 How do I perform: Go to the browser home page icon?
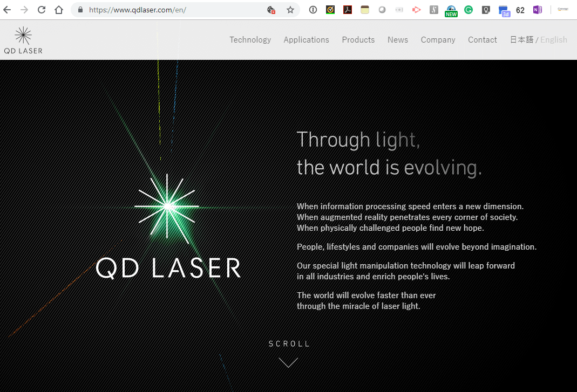tap(59, 10)
